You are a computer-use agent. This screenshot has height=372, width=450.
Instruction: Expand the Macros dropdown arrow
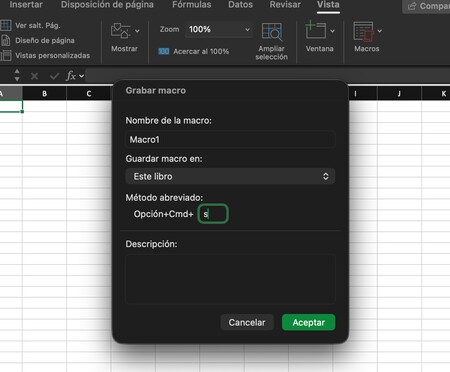[380, 31]
